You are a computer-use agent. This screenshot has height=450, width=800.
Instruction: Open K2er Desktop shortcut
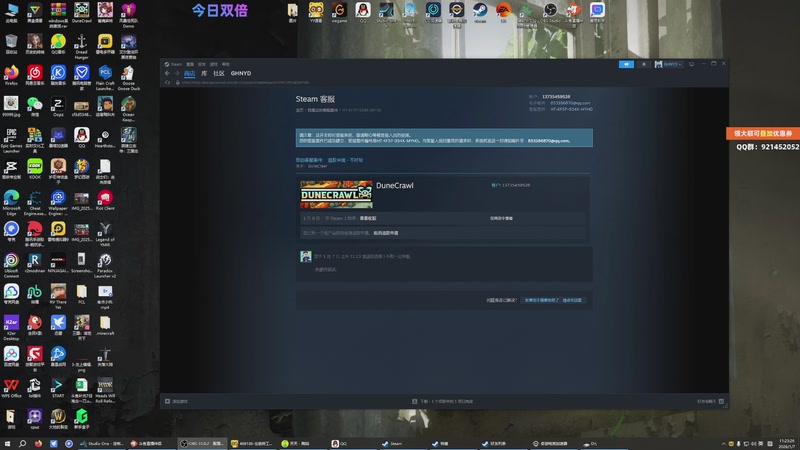click(11, 328)
